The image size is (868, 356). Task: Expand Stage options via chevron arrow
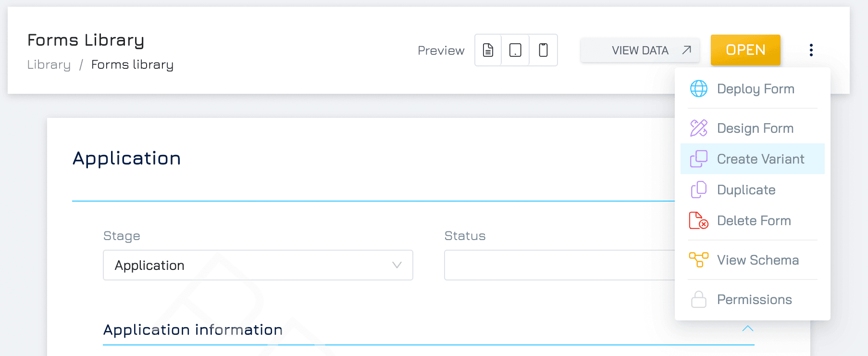coord(397,265)
